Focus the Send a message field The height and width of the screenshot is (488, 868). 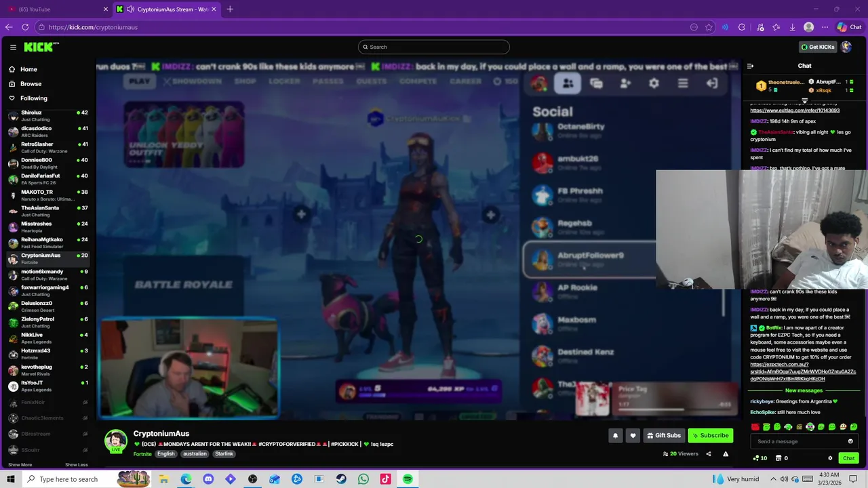pos(801,441)
